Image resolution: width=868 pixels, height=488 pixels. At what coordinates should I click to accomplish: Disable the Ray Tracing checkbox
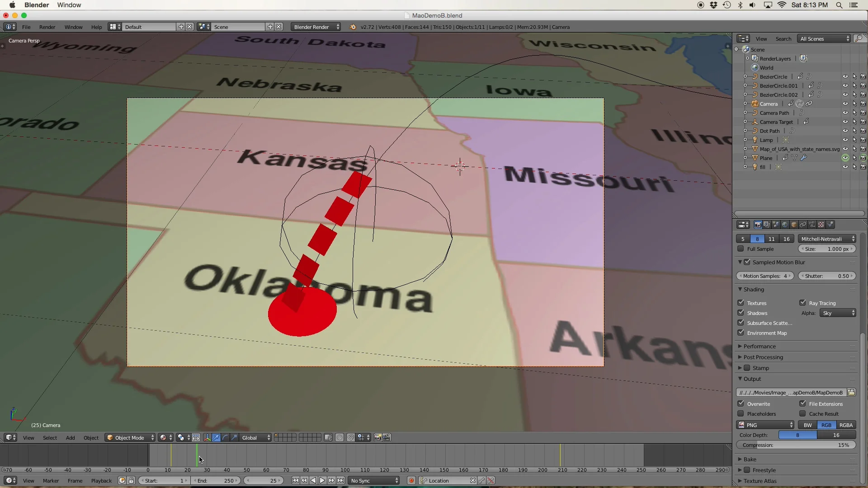(x=802, y=303)
